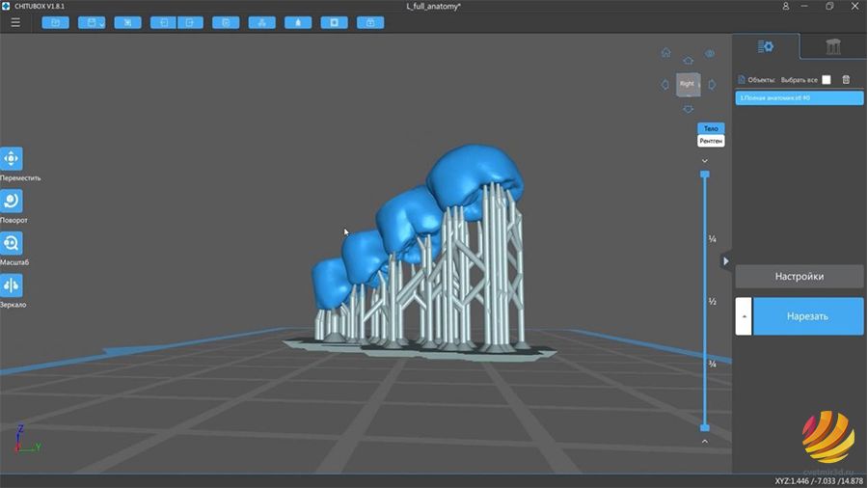The image size is (868, 488).
Task: Toggle perspective view with the eye icon
Action: point(710,54)
